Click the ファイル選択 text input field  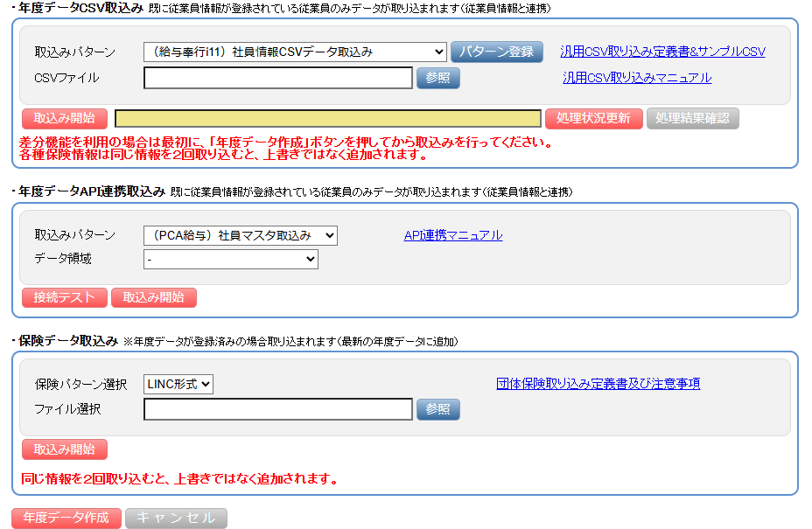click(x=278, y=409)
